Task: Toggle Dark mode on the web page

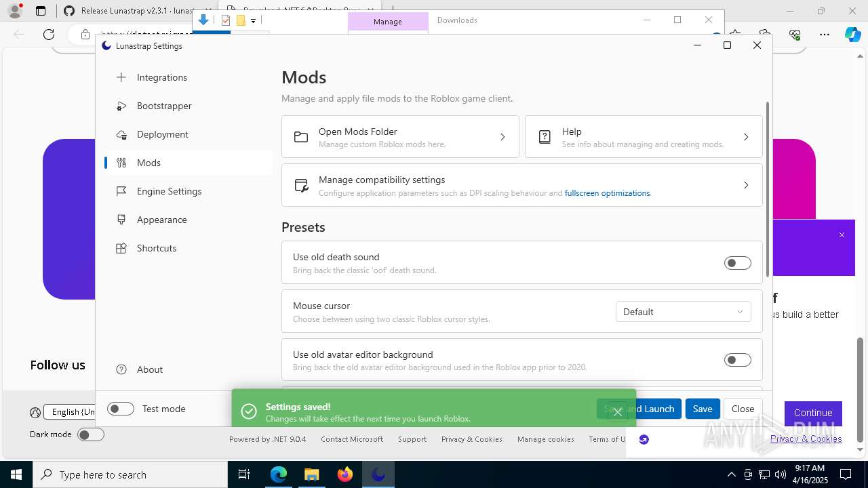Action: pos(91,434)
